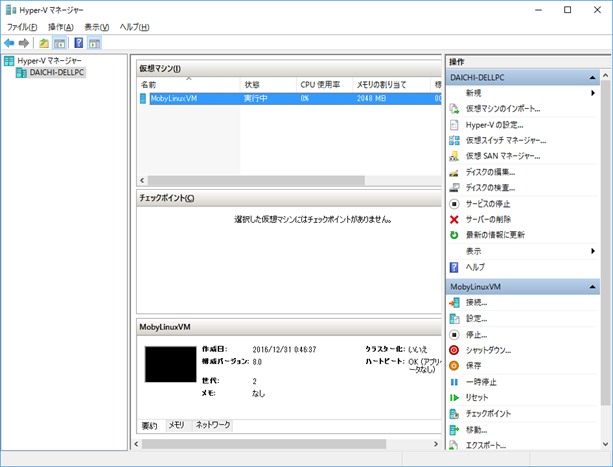
Task: Click the actions pane scroll-up arrow
Action: [606, 75]
